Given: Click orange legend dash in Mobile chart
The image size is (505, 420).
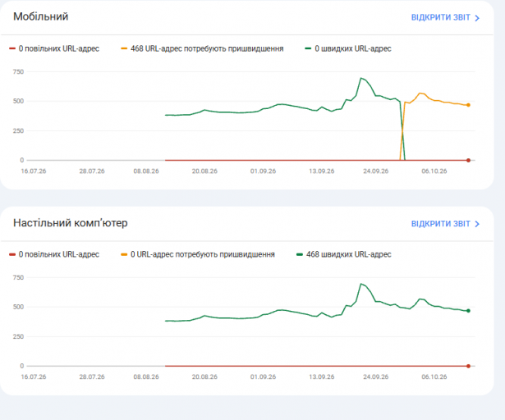Looking at the screenshot, I should tap(124, 48).
